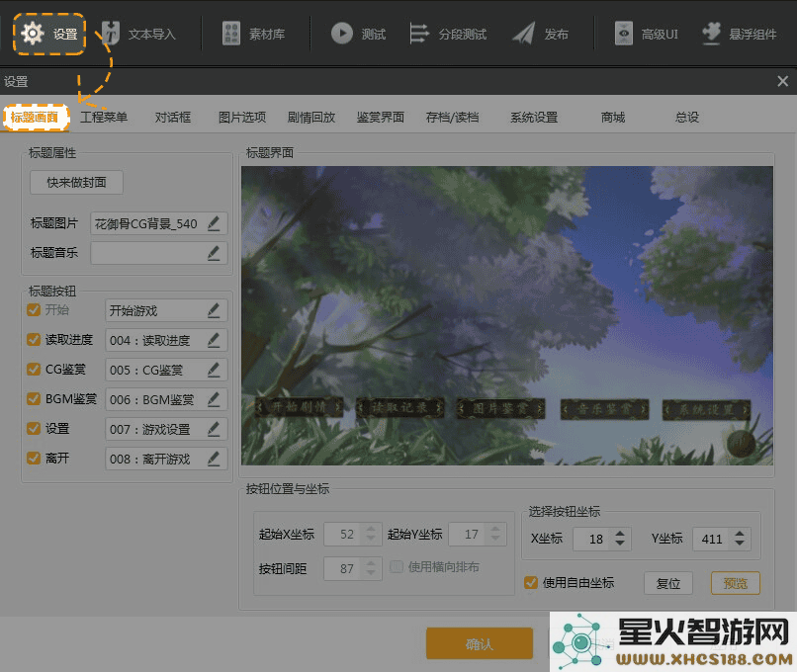This screenshot has height=672, width=797.
Task: Select the 开始剧情 button in title preview
Action: 299,407
